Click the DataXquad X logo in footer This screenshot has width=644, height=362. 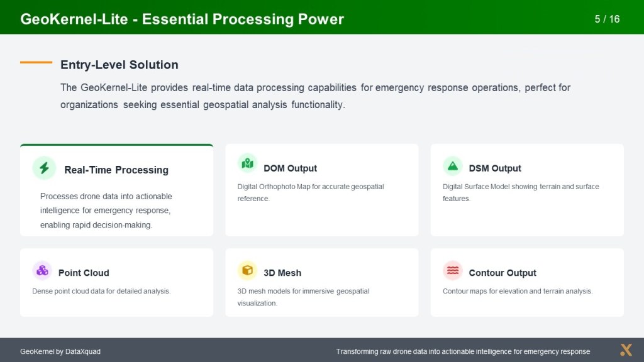coord(626,350)
